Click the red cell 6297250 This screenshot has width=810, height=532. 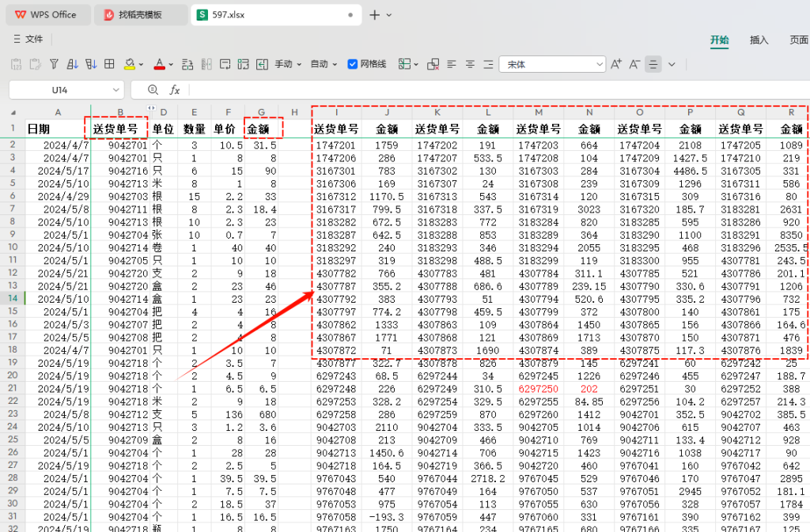[538, 389]
